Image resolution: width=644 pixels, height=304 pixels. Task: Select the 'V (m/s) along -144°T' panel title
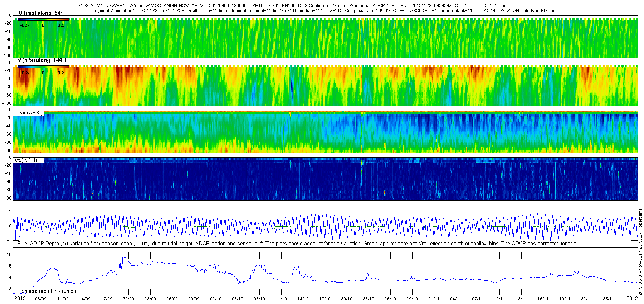(42, 60)
